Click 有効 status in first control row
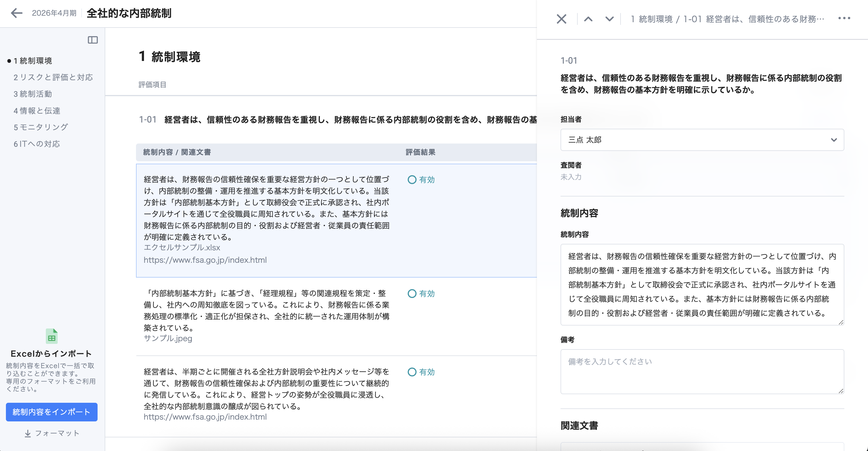The image size is (868, 451). [421, 180]
